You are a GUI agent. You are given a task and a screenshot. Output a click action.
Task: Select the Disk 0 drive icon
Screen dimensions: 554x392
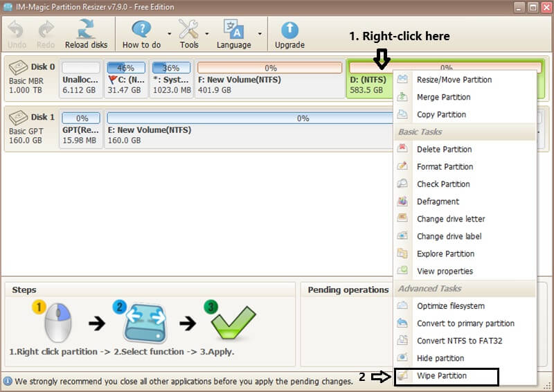click(19, 67)
